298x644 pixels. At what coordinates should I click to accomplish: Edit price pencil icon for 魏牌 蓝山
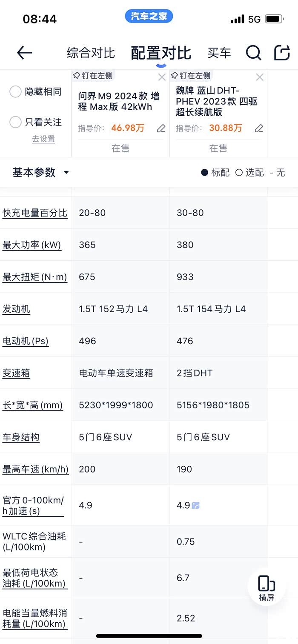click(x=259, y=128)
